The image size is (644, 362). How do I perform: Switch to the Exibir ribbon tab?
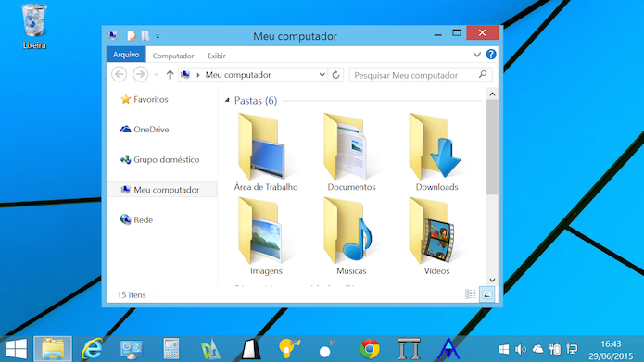click(217, 56)
